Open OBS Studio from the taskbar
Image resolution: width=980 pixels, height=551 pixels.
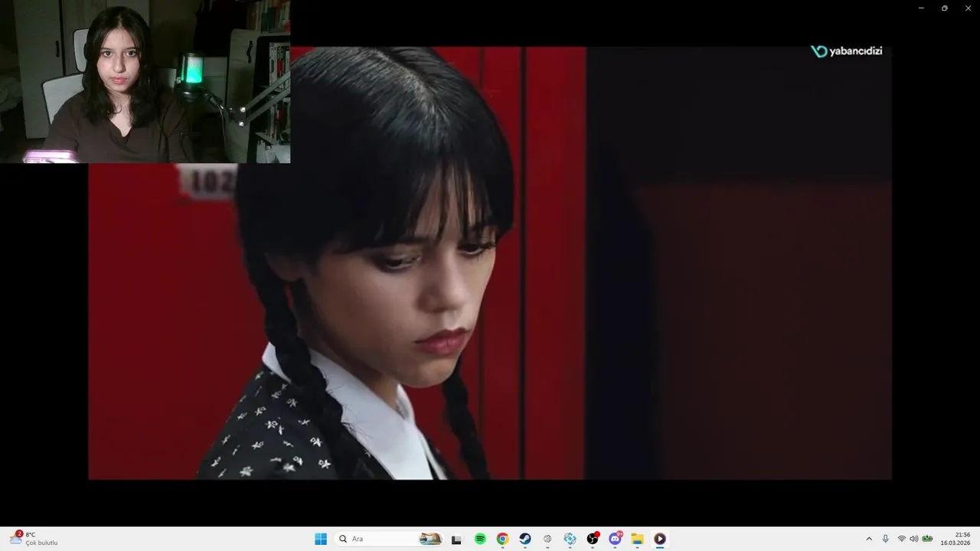click(x=593, y=539)
